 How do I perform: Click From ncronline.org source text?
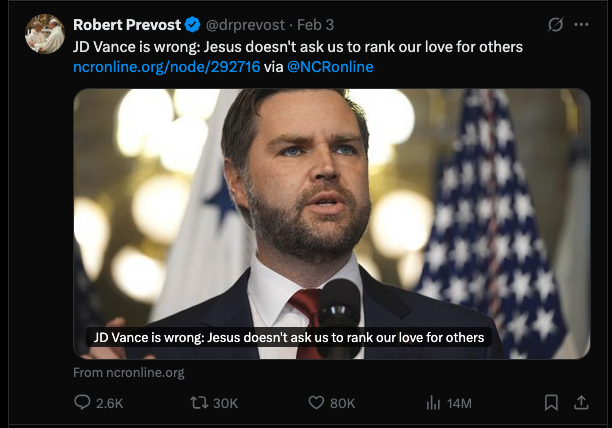129,373
